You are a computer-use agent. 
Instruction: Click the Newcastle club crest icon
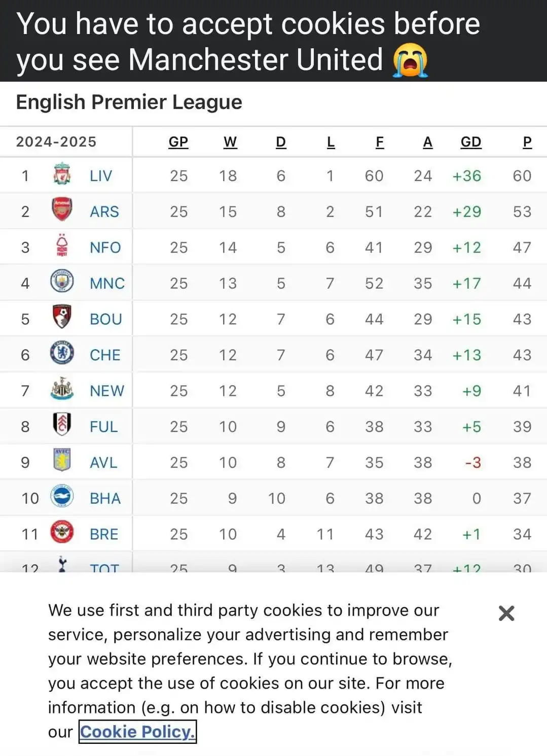pyautogui.click(x=62, y=389)
